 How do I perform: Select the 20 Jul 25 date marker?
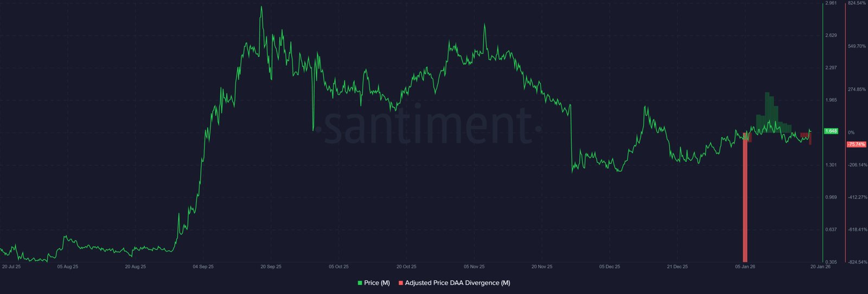11,267
